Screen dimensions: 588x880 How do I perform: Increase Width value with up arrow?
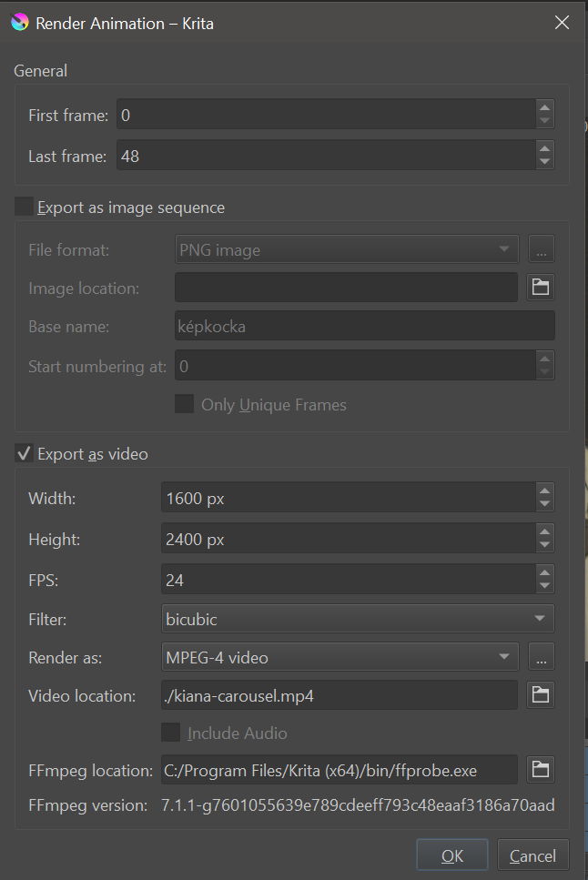544,491
